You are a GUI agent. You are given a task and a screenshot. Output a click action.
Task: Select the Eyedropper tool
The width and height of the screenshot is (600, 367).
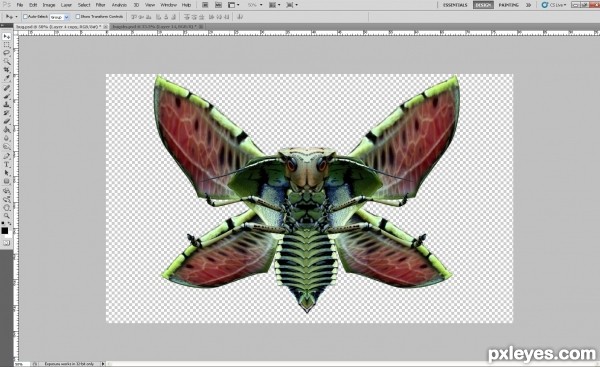(x=7, y=78)
